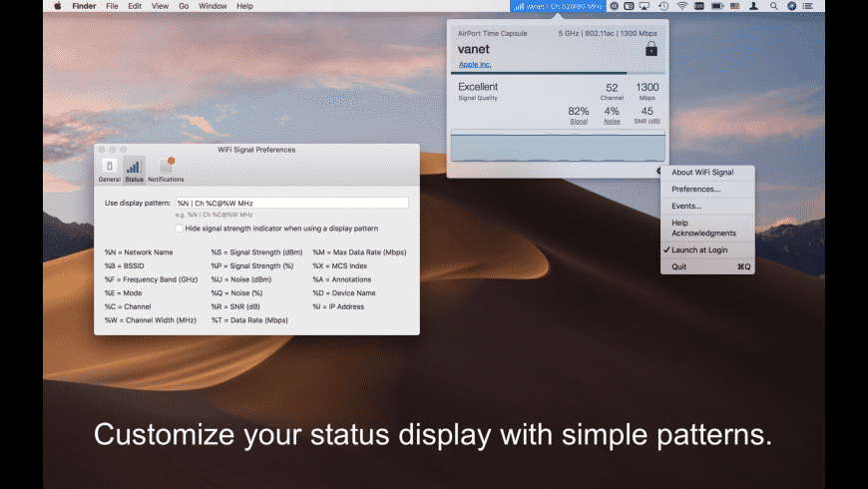The image size is (868, 489).
Task: Click the '%T = Data Rate (Mbps)' entry
Action: (249, 320)
